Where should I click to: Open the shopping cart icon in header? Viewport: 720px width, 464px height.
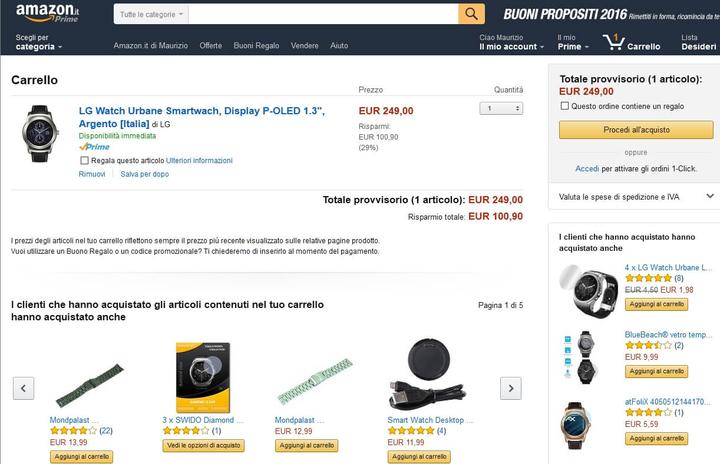611,41
